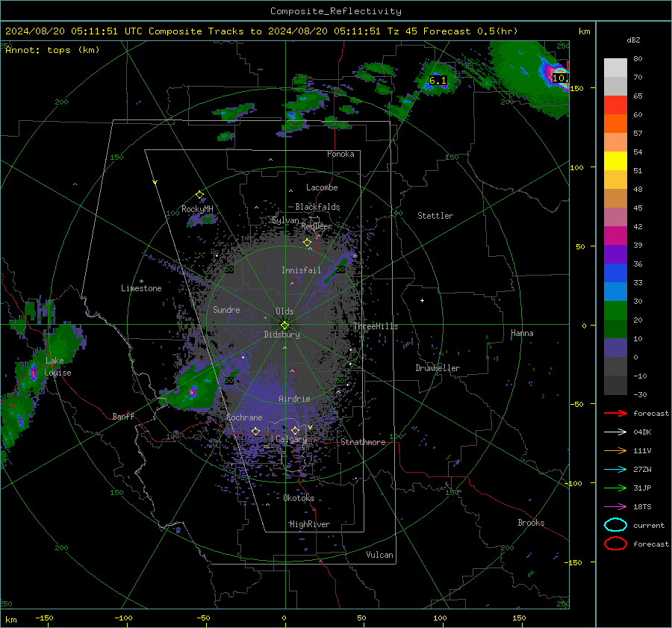Click the Blackfalds city label
Viewport: 672px width, 628px height.
[317, 207]
